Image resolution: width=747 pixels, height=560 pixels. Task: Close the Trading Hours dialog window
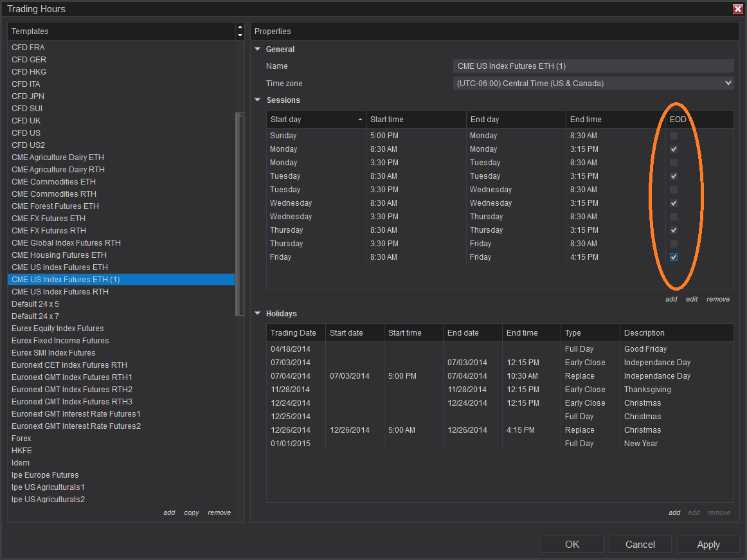click(738, 9)
